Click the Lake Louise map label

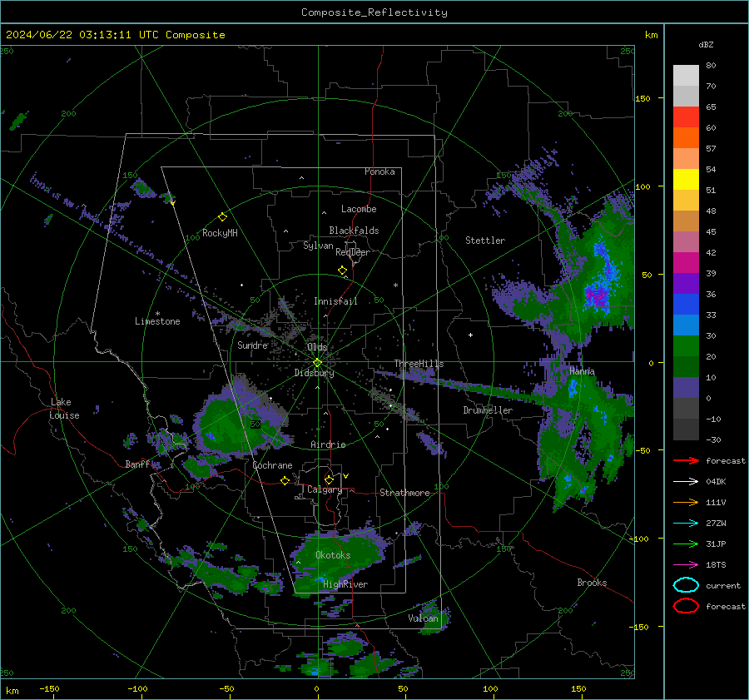[64, 409]
